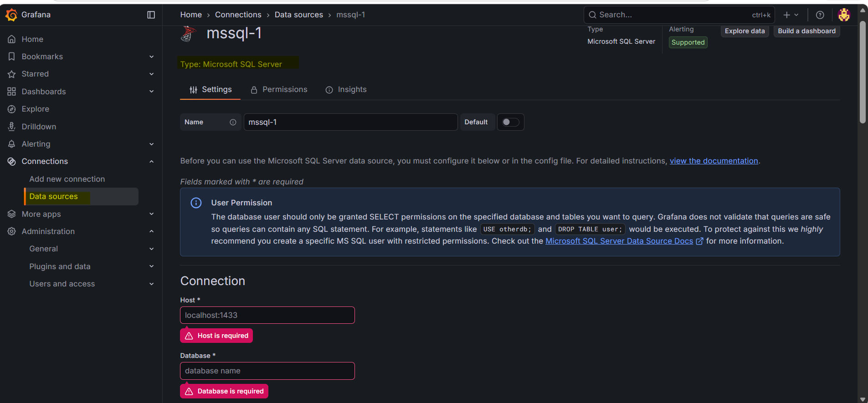The width and height of the screenshot is (868, 403).
Task: Click the Starred star icon in sidebar
Action: tap(12, 74)
